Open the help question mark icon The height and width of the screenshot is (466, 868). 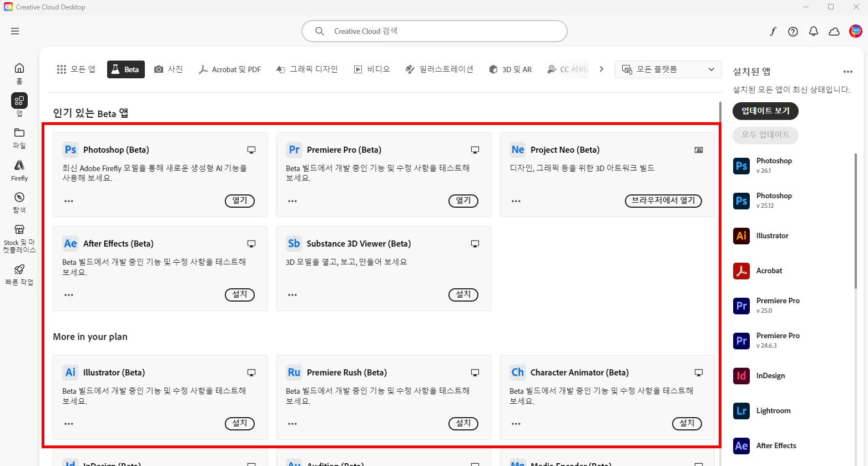(793, 32)
